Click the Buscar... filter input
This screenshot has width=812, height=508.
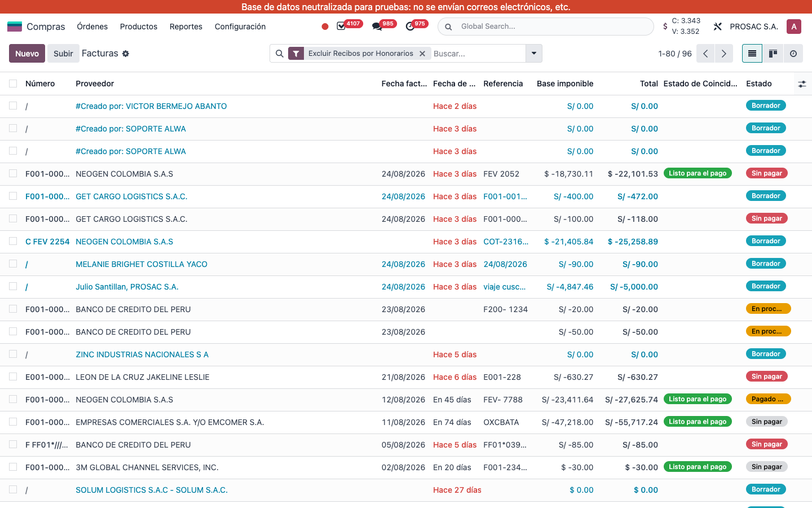click(478, 54)
